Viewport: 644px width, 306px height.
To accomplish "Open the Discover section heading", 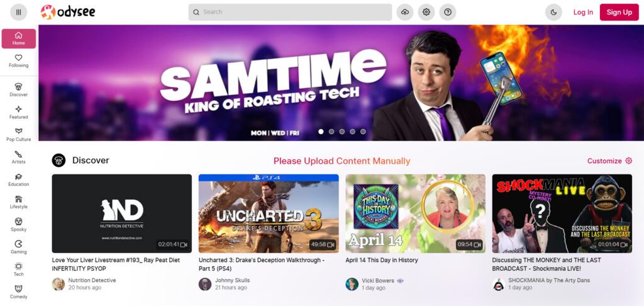I will point(91,161).
